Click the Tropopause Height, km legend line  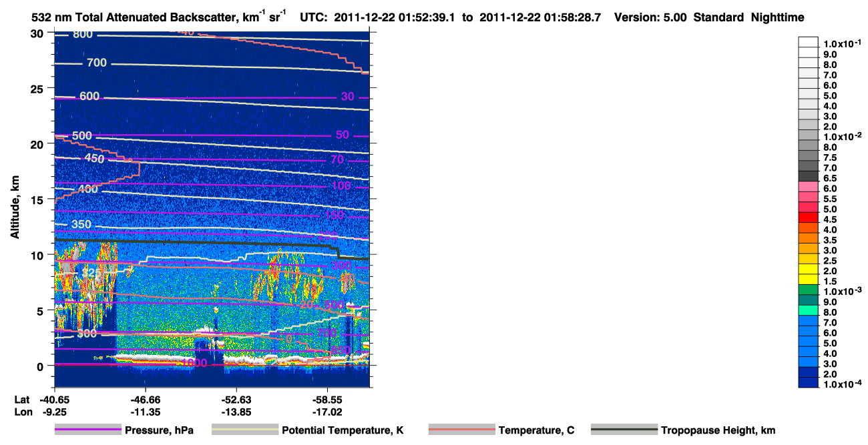624,430
